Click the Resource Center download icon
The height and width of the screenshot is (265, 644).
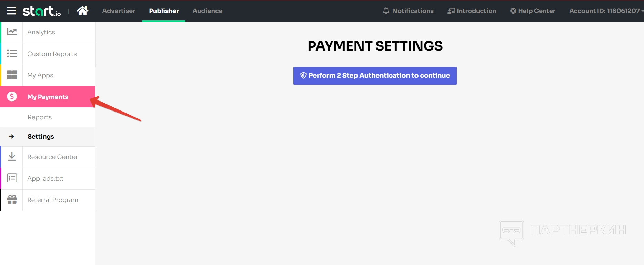(x=12, y=157)
